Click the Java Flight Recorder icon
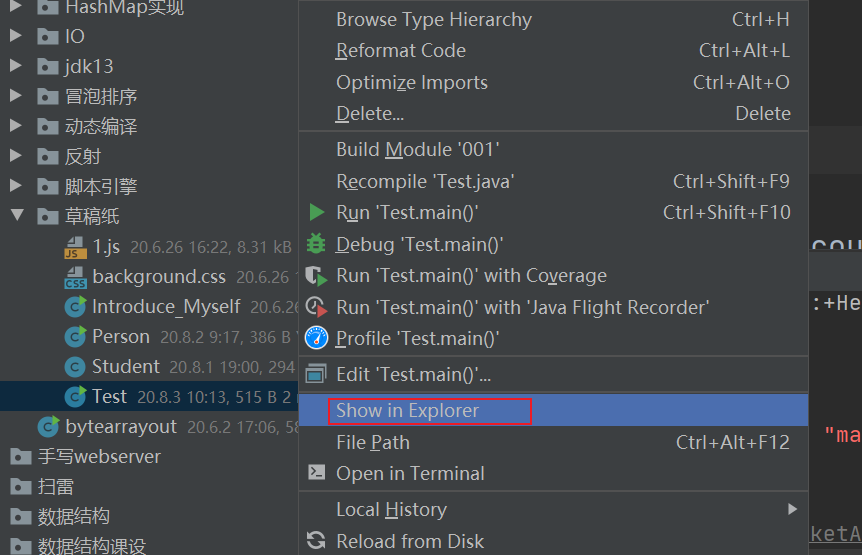The height and width of the screenshot is (555, 862). point(316,307)
